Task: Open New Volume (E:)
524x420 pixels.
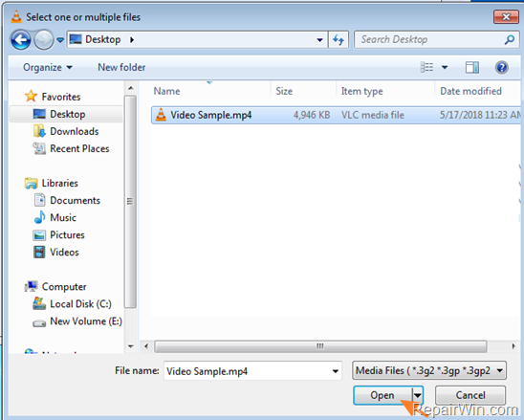Action: [x=86, y=321]
